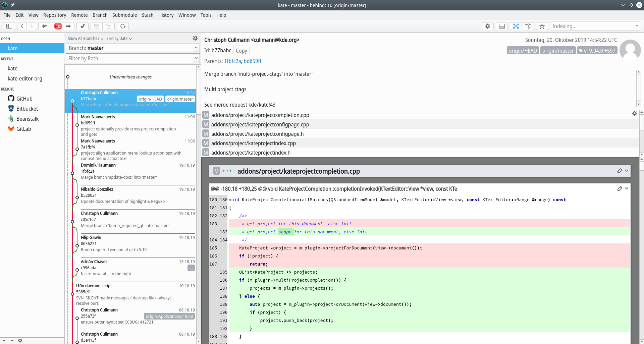Select Bitbucket remote account
Image resolution: width=644 pixels, height=344 pixels.
tap(32, 109)
